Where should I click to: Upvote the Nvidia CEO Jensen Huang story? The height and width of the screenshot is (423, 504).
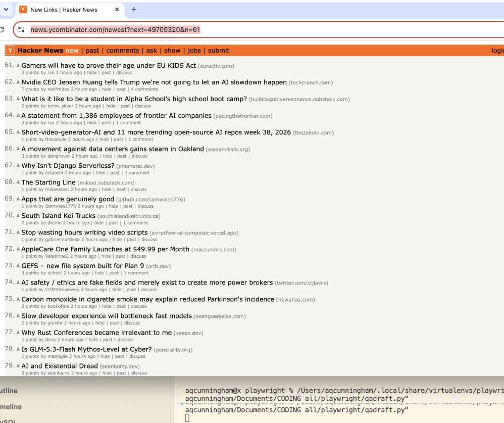18,82
